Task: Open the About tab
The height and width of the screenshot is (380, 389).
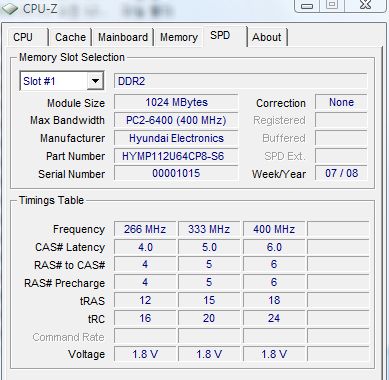Action: (267, 37)
